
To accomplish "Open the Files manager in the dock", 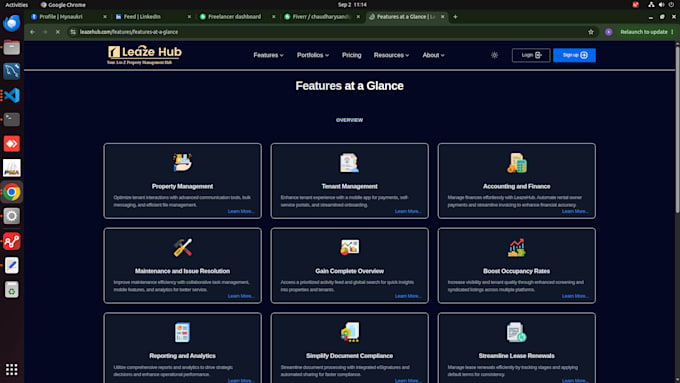I will (x=12, y=47).
